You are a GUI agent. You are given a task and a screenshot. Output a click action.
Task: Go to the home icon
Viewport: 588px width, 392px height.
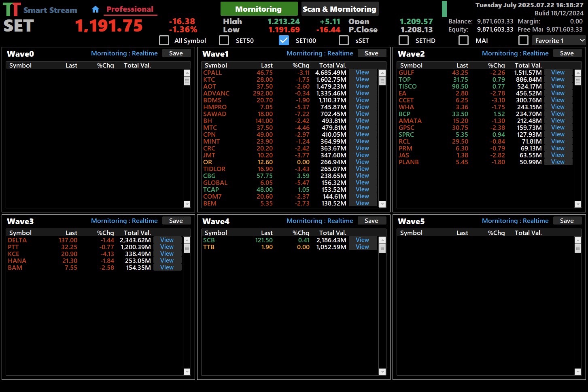(x=96, y=9)
